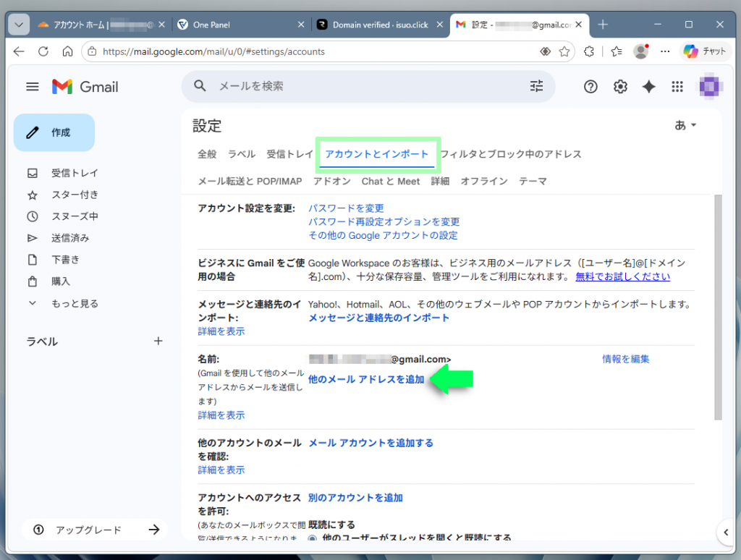Open advanced search options slider icon
The height and width of the screenshot is (560, 741).
tap(536, 86)
